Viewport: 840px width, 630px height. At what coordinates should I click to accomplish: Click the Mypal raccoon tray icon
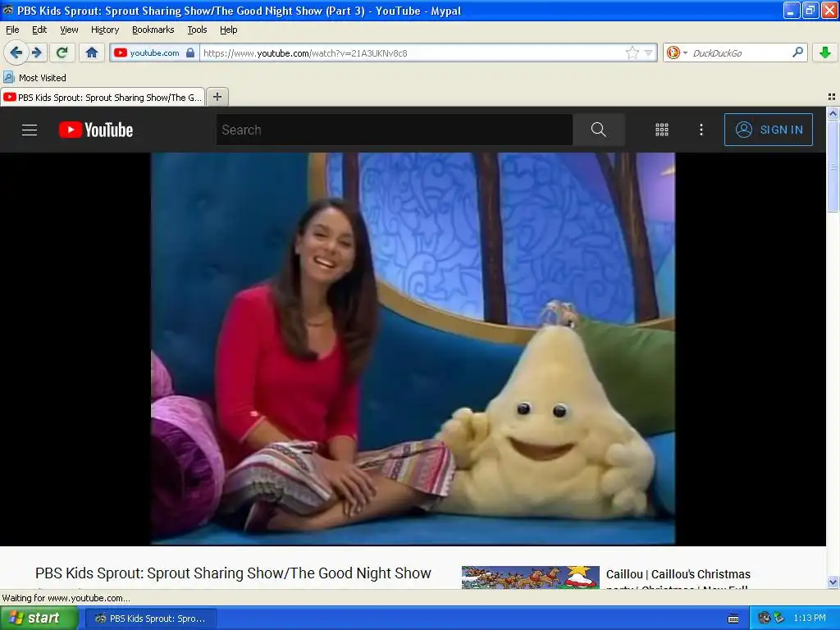click(765, 618)
